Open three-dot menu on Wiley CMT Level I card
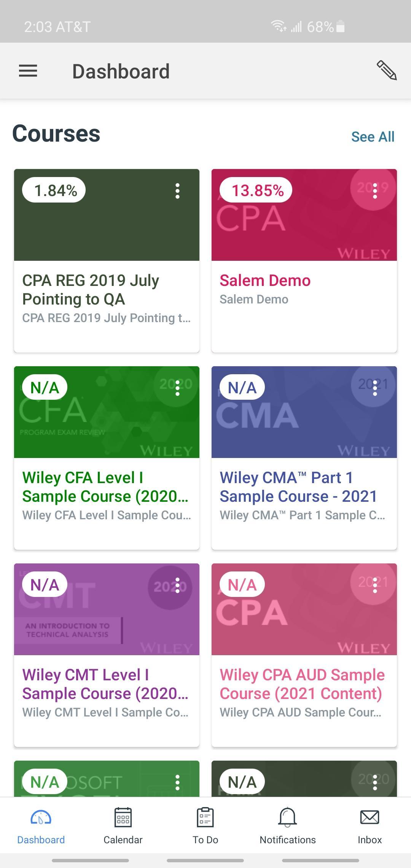This screenshot has height=868, width=411. point(177,585)
